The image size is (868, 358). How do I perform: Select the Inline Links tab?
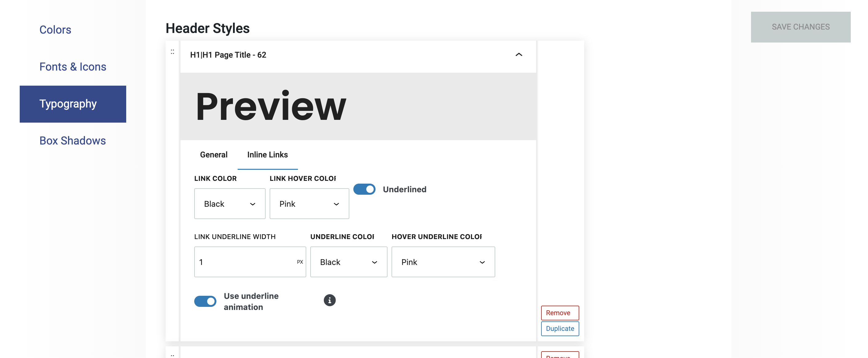tap(267, 155)
